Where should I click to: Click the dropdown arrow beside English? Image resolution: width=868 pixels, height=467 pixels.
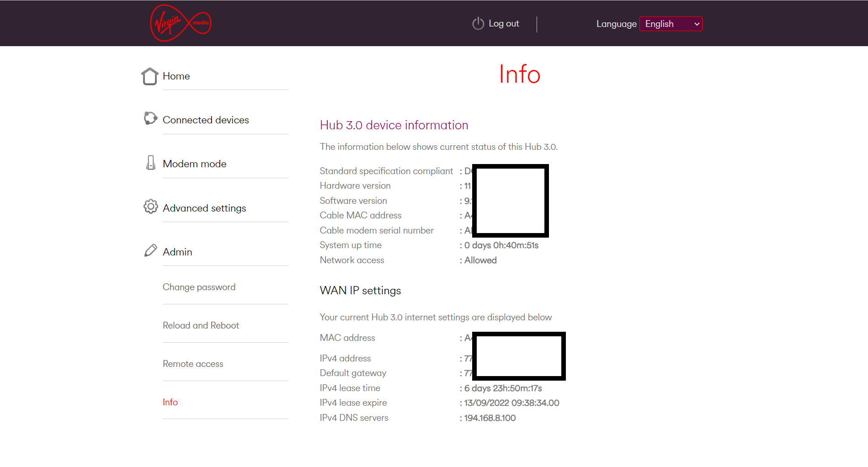pos(697,24)
